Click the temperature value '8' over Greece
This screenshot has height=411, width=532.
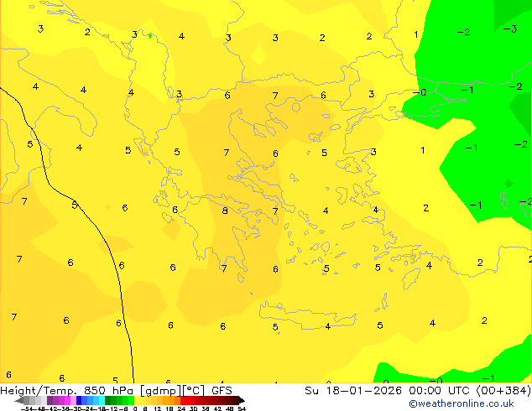coord(225,211)
